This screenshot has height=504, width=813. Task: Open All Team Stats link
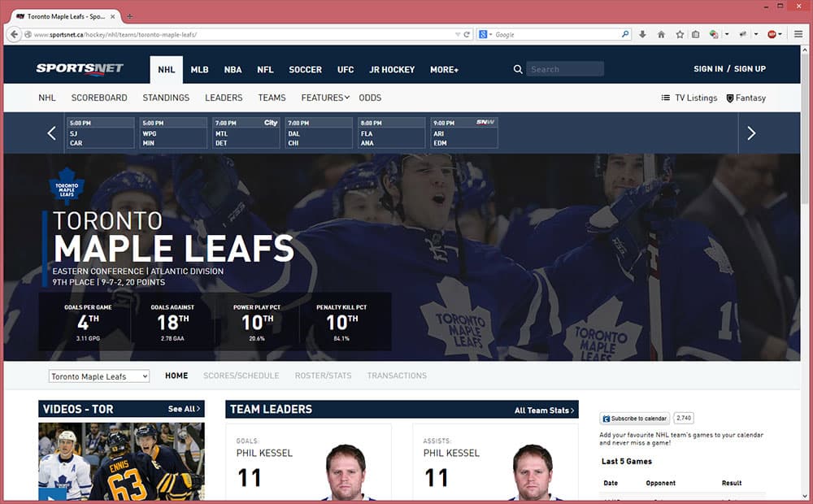(545, 411)
